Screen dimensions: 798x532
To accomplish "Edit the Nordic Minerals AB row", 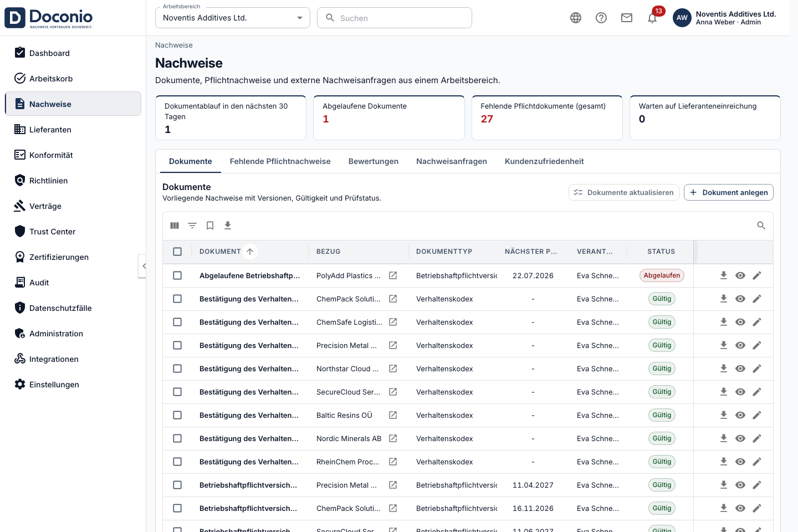I will (757, 438).
